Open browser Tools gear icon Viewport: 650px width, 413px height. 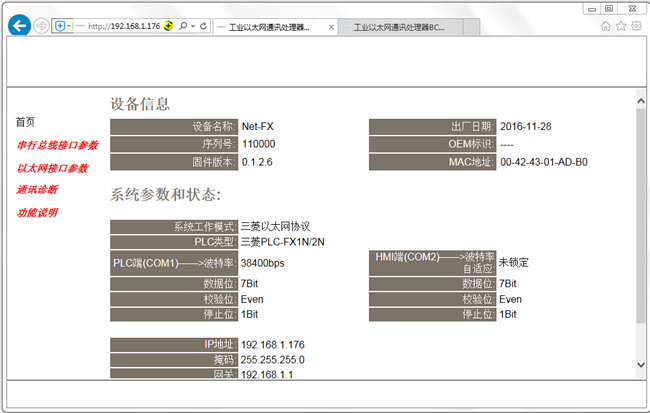coord(636,26)
